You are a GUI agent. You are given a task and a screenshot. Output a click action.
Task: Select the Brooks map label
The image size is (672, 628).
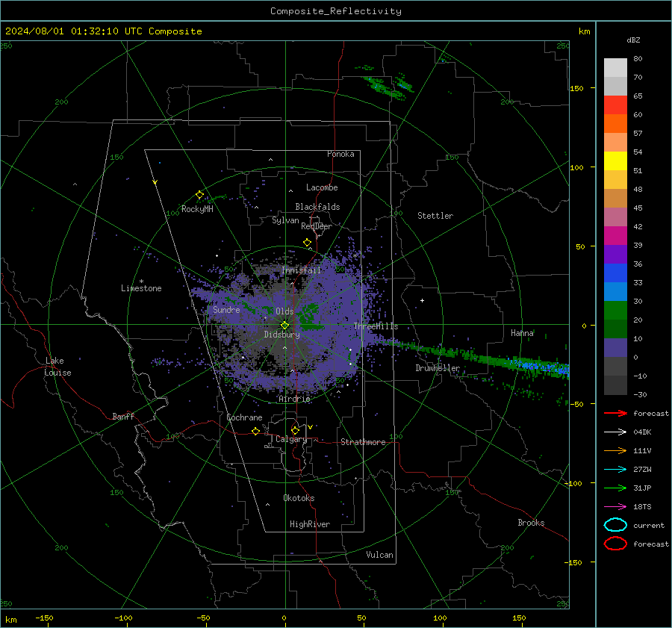531,523
